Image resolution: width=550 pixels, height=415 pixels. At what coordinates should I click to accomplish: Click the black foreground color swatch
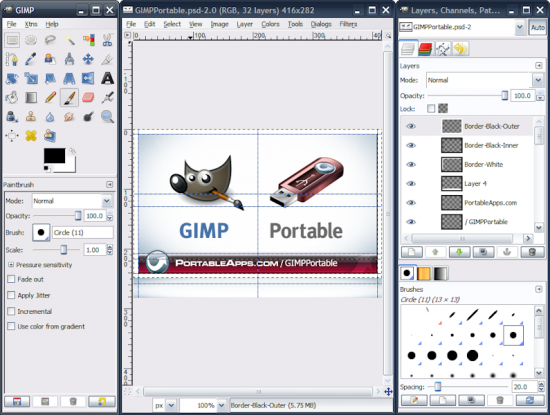coord(54,155)
